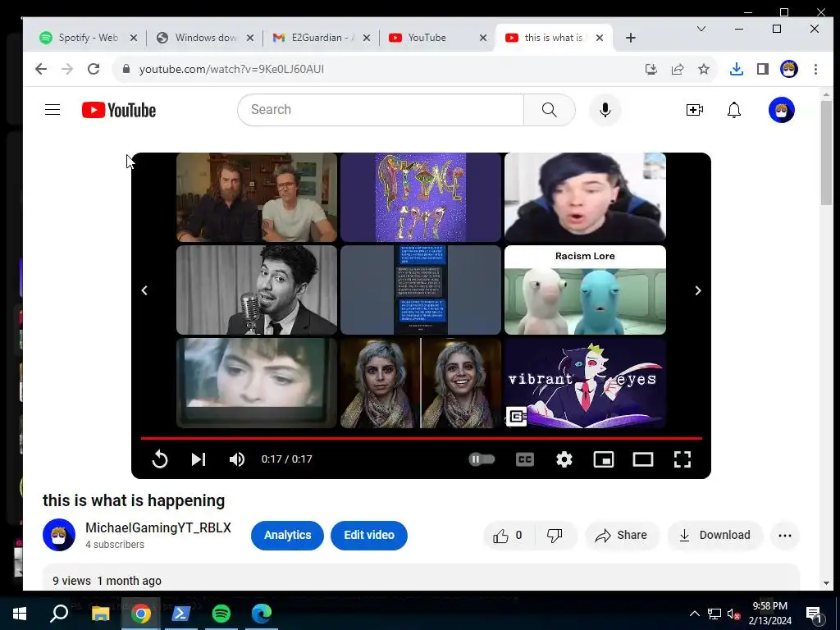Open Chrome three-dot menu

(816, 69)
